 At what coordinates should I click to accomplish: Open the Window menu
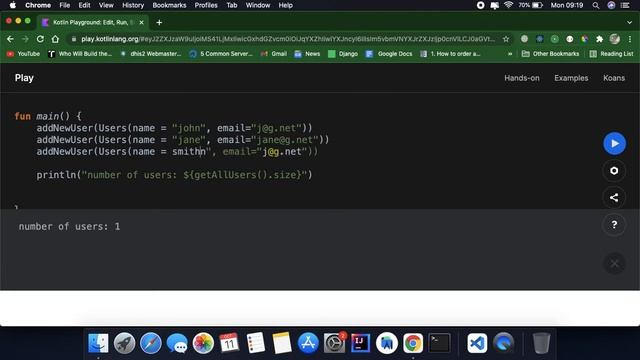[258, 5]
